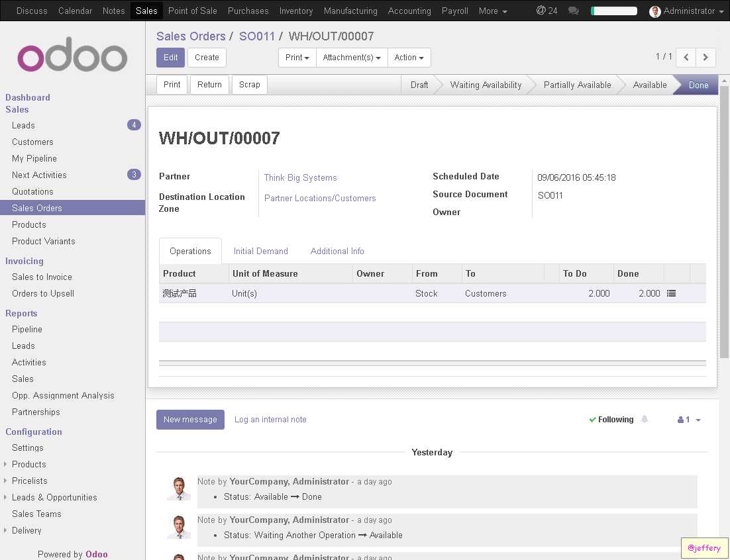Viewport: 730px width, 560px height.
Task: Click the Odoo logo
Action: click(x=72, y=56)
